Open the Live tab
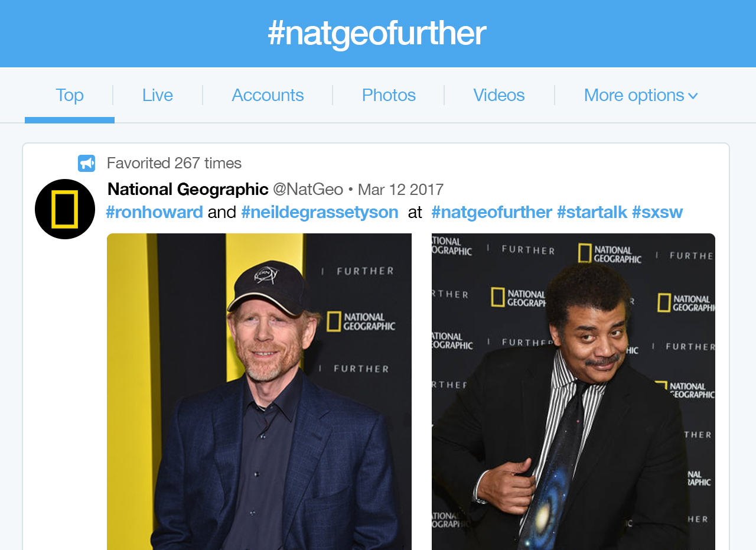 click(x=158, y=95)
